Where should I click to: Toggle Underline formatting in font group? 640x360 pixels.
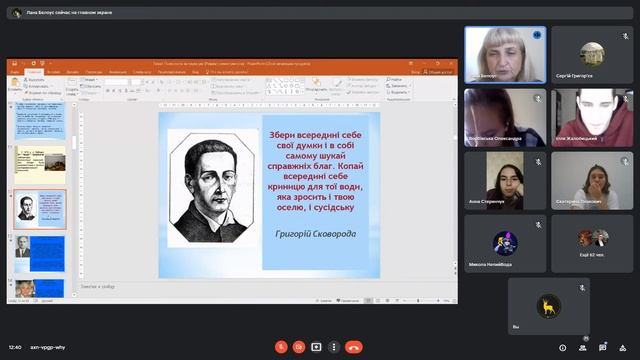pyautogui.click(x=120, y=91)
